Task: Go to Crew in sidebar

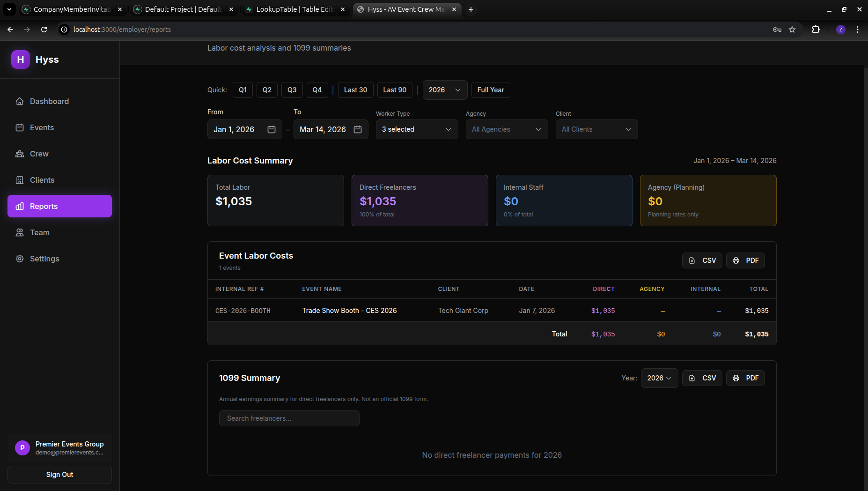Action: click(x=59, y=154)
